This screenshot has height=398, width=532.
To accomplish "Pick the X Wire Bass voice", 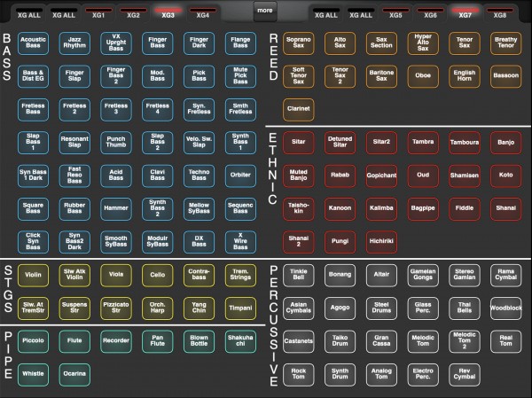I will [x=240, y=242].
